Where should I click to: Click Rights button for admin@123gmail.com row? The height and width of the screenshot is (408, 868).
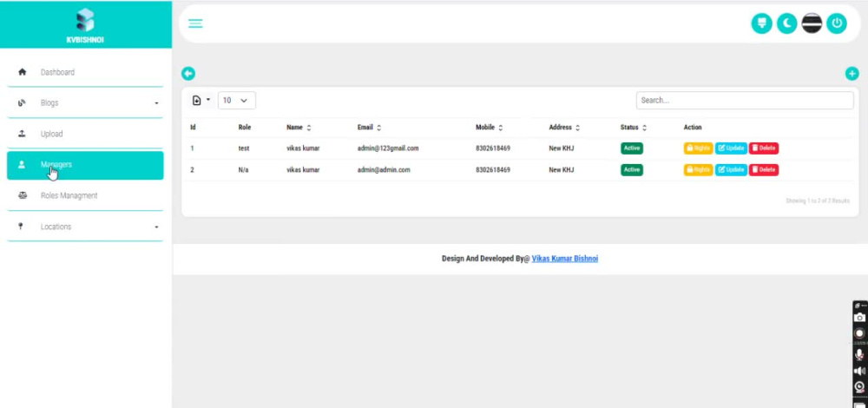(698, 148)
